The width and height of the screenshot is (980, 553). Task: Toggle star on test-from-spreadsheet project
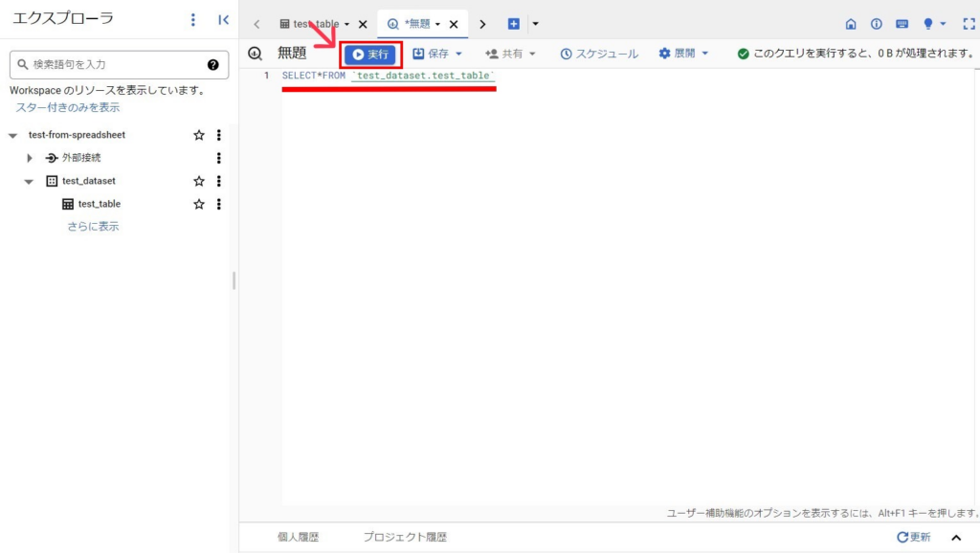(199, 135)
